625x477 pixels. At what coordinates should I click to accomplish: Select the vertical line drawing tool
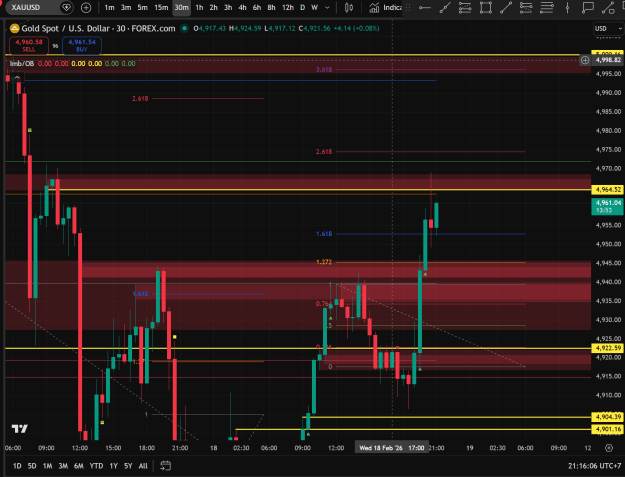coord(567,8)
